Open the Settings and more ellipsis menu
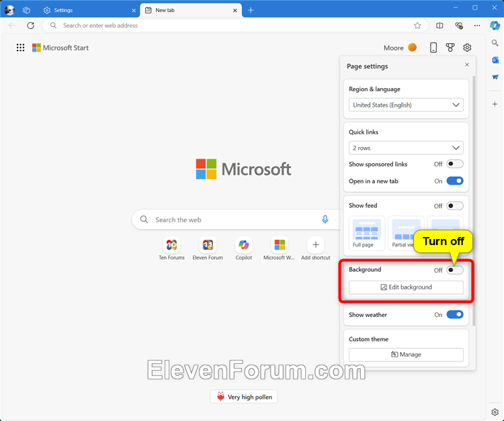The width and height of the screenshot is (504, 421). pos(477,26)
